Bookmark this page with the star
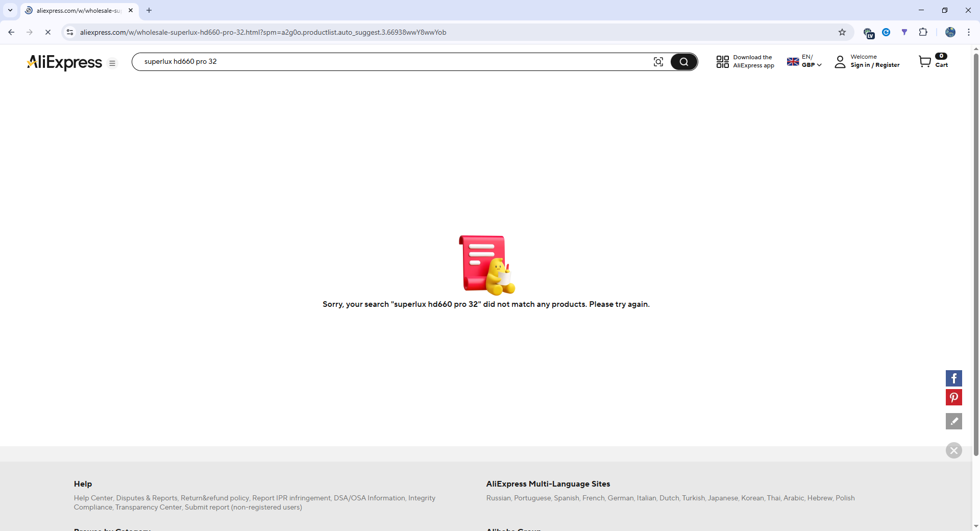Screen dimensions: 980x531 (842, 32)
